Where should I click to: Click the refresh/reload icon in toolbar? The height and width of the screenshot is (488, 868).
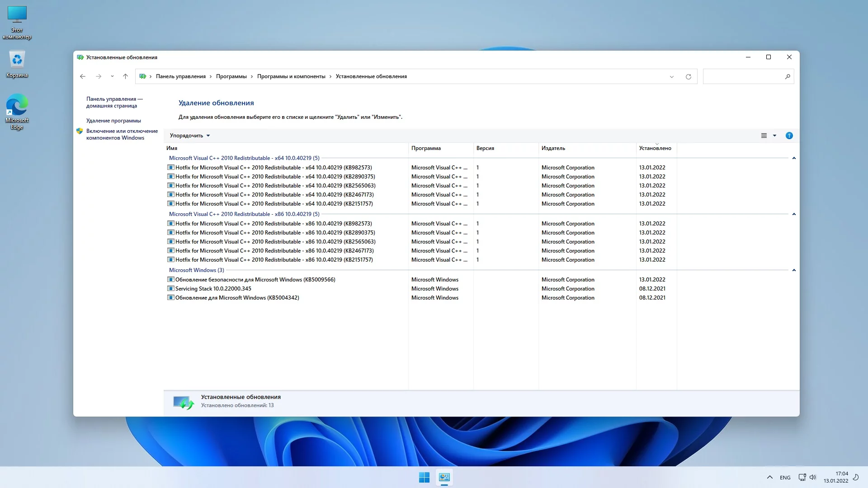tap(689, 76)
